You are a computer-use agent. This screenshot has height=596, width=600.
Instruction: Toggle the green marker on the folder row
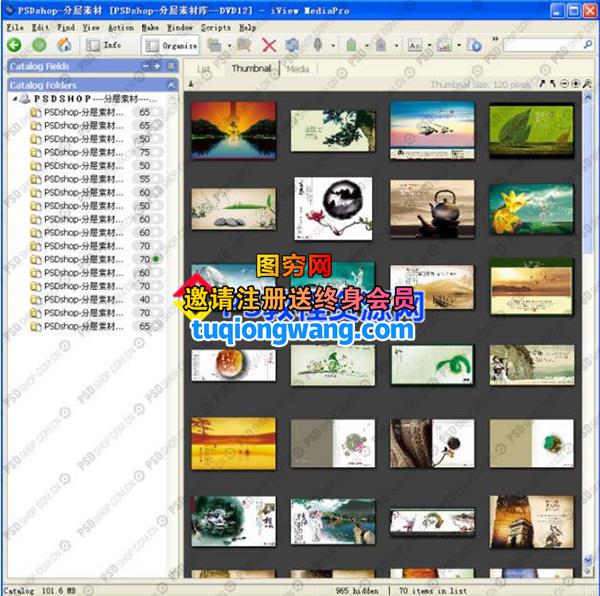click(x=156, y=259)
